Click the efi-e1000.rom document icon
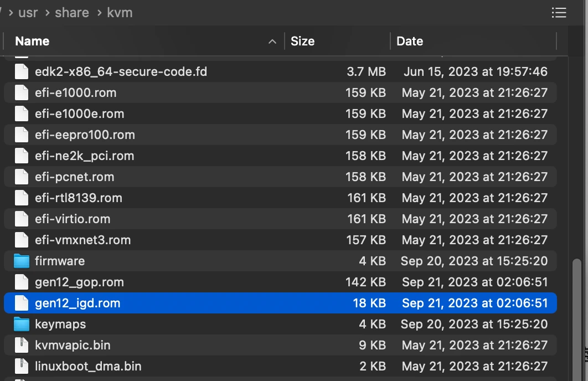The image size is (588, 381). click(x=21, y=92)
